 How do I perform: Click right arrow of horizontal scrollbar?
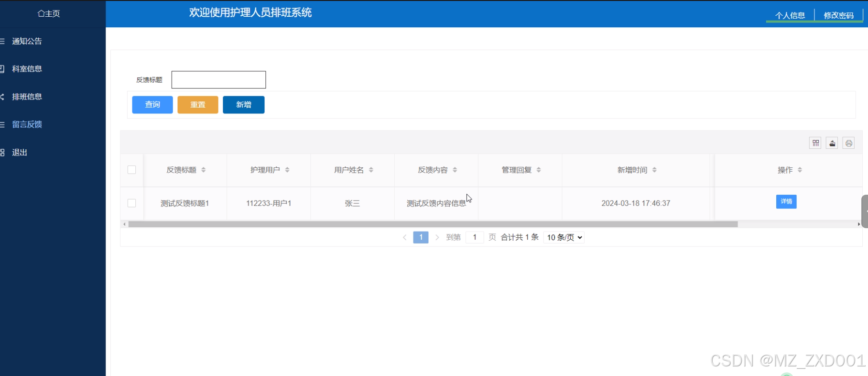pyautogui.click(x=858, y=224)
